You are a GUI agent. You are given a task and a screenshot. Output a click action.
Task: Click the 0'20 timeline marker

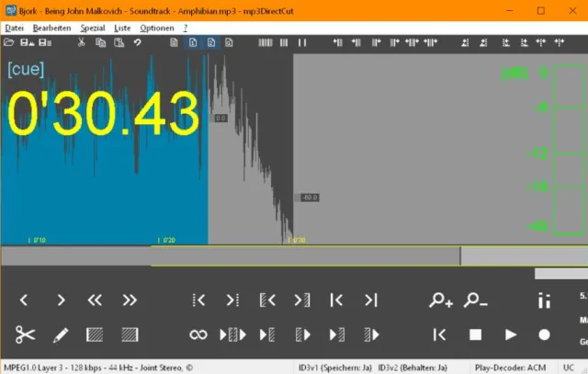[166, 240]
